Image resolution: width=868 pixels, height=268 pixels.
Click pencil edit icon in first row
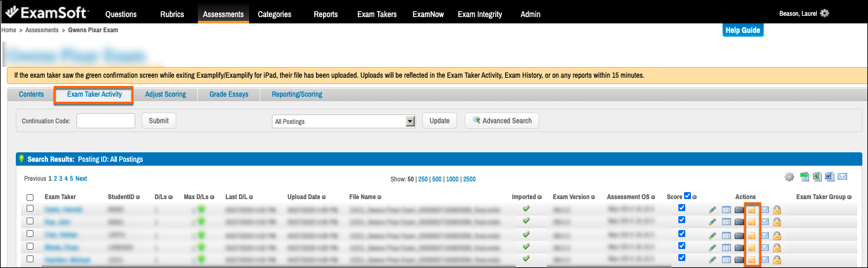click(x=713, y=209)
